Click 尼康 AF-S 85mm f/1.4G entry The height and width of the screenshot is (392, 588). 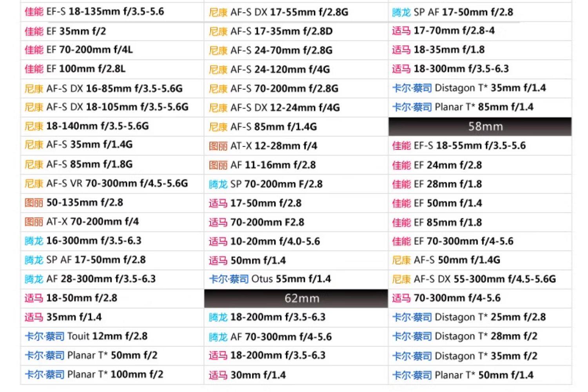click(296, 127)
